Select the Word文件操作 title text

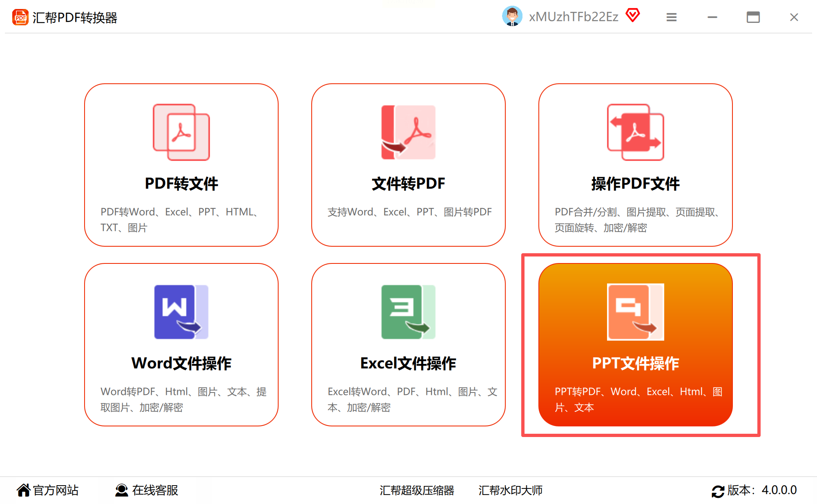(181, 363)
